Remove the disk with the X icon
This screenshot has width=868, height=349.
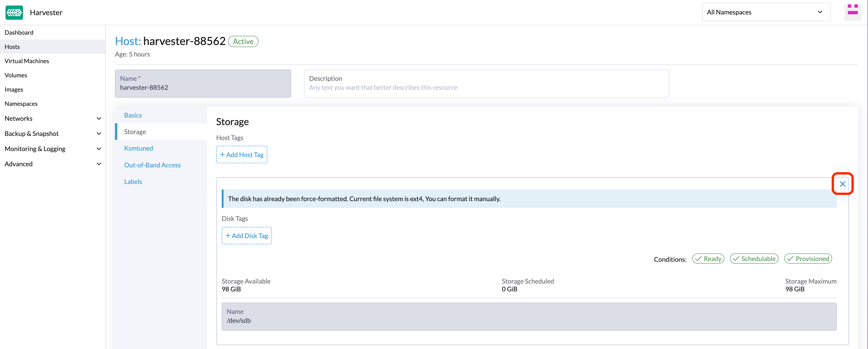click(x=842, y=184)
